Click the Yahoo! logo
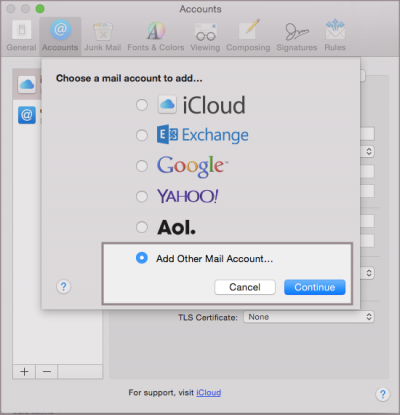Viewport: 400px width, 415px height. [x=188, y=196]
